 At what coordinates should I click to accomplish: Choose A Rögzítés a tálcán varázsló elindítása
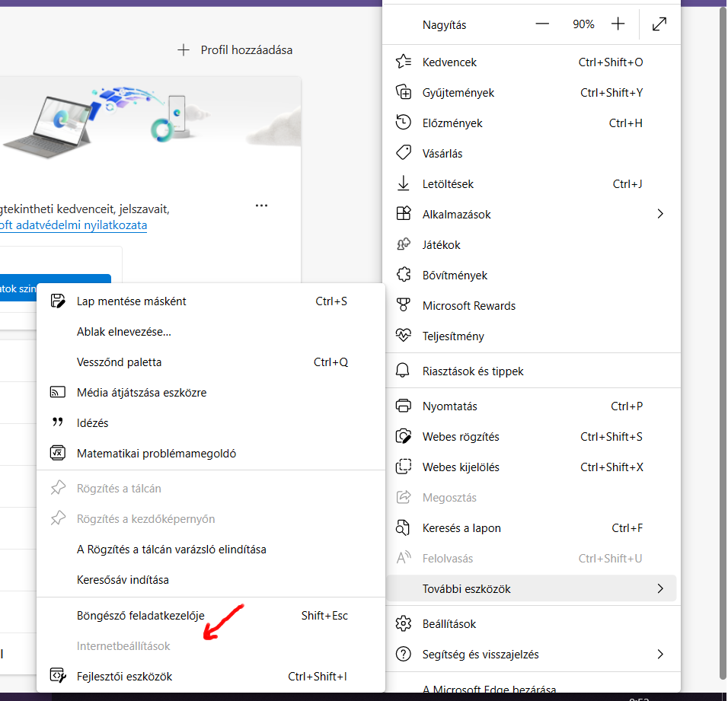point(211,550)
